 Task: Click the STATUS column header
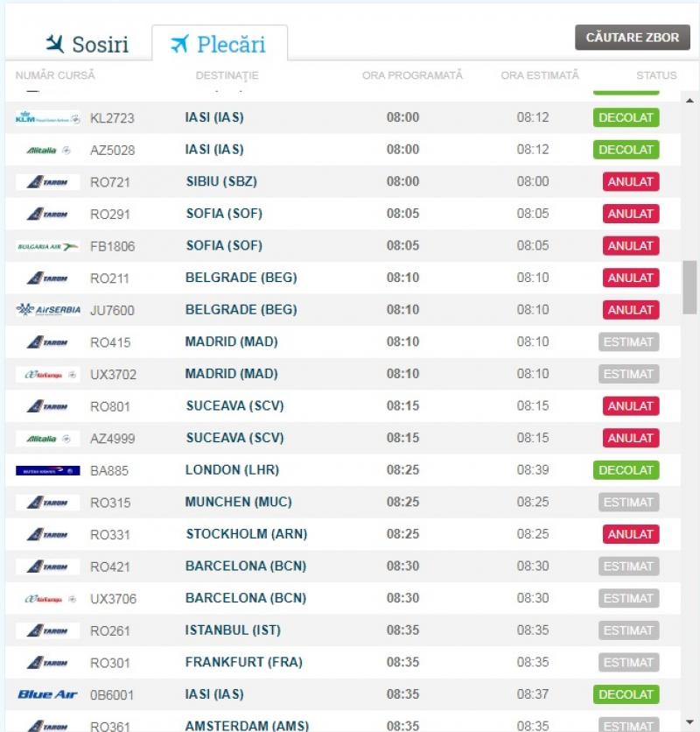[656, 75]
